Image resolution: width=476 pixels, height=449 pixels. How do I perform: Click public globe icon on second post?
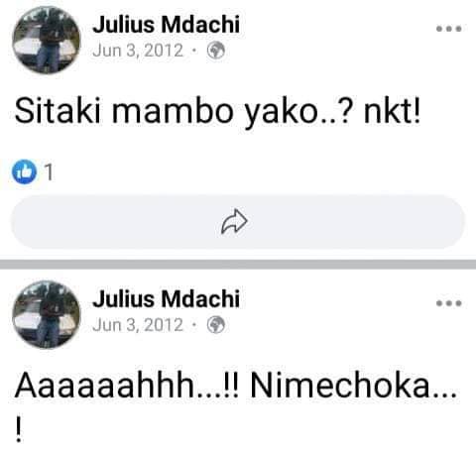coord(216,325)
